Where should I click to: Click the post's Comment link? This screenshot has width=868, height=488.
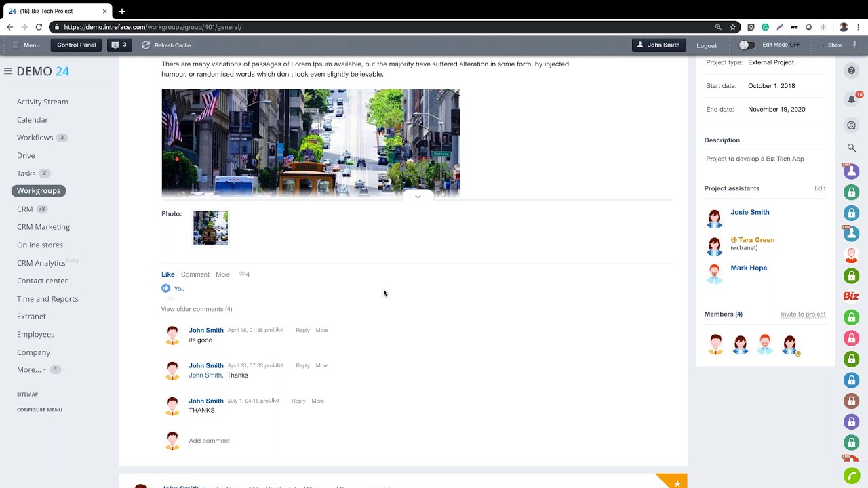tap(195, 274)
